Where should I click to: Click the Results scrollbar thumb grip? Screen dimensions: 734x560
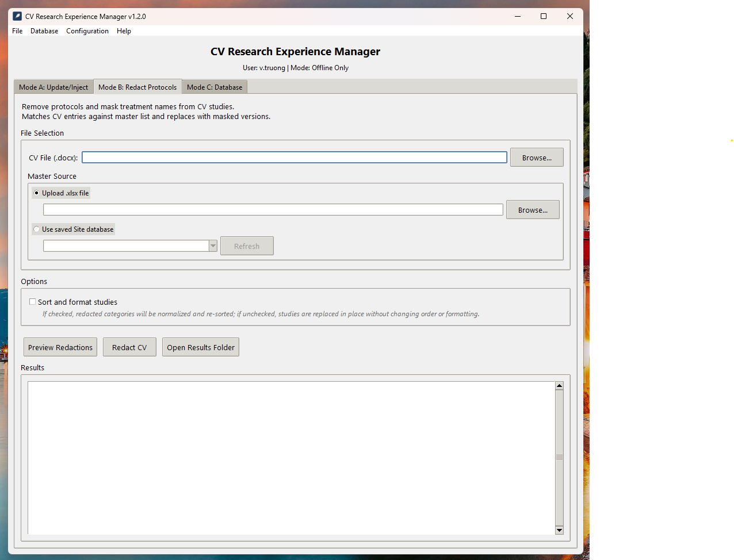(x=559, y=458)
